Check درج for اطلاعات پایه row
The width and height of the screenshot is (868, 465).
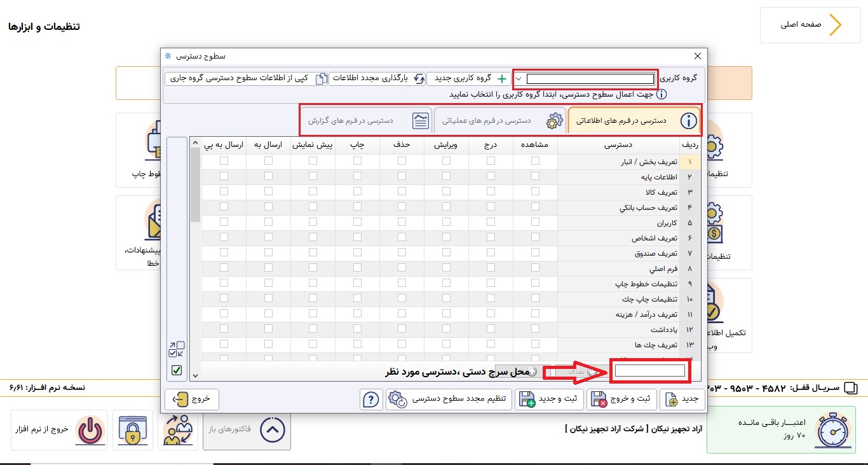pyautogui.click(x=491, y=176)
